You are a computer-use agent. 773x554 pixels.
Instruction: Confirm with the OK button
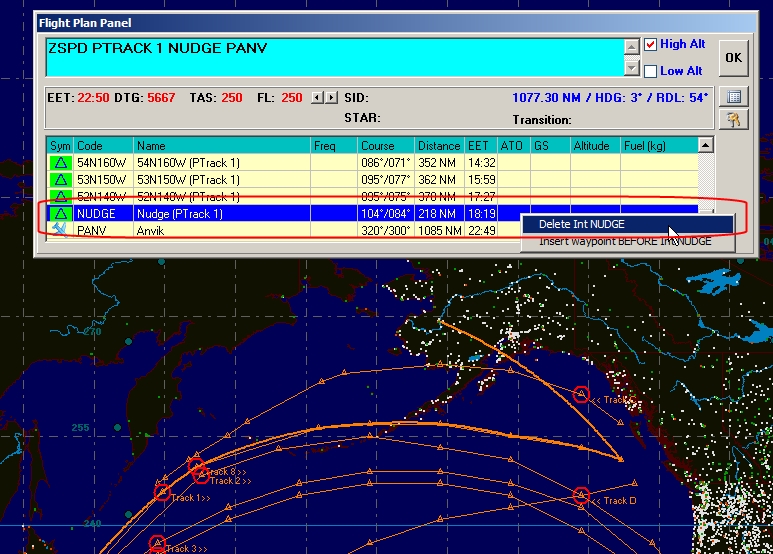(x=734, y=58)
